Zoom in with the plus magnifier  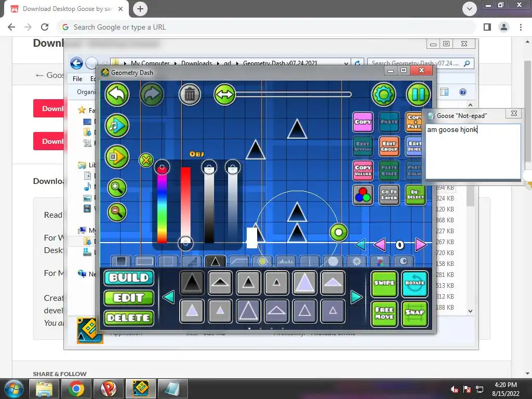coord(117,188)
